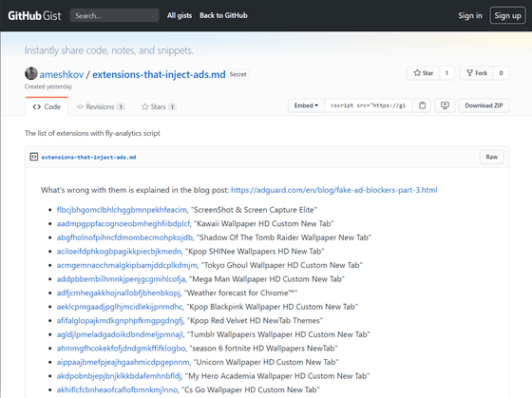
Task: Open aciloeifdphkogbpagikkpiecbjkmedn extension link
Action: [119, 252]
